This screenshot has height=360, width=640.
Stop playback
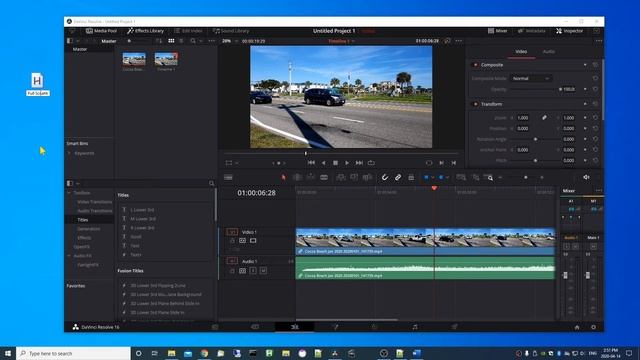335,163
